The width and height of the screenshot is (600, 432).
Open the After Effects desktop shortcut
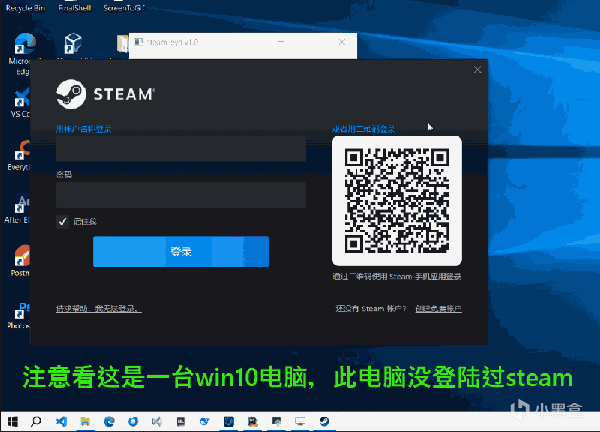(21, 203)
